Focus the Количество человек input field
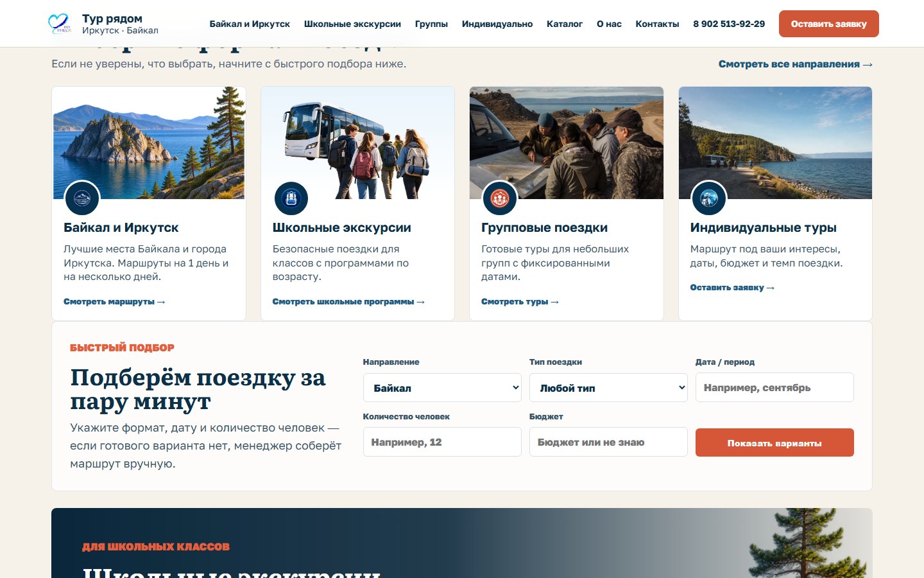The width and height of the screenshot is (924, 578). click(x=442, y=442)
